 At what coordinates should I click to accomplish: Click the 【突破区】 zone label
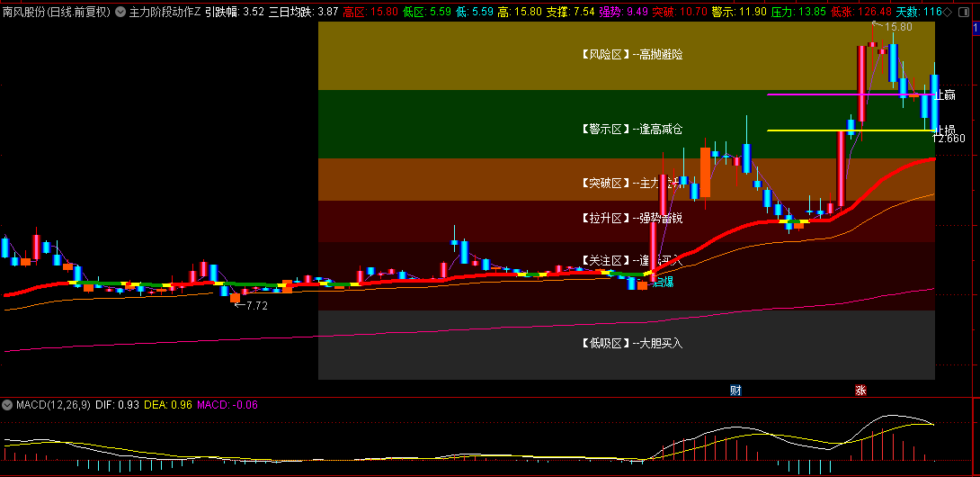click(606, 184)
